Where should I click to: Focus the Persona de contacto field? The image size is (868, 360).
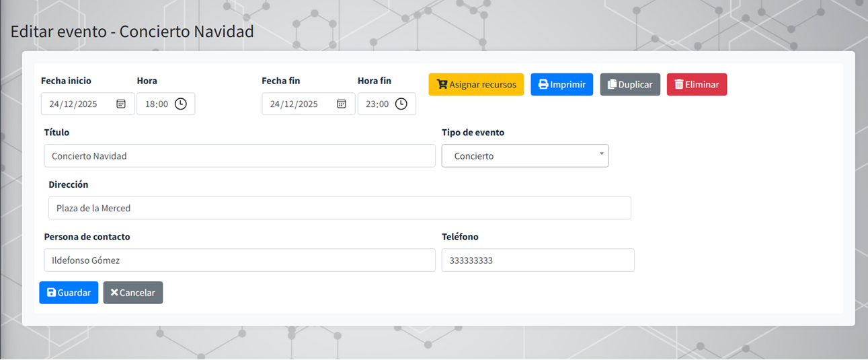pyautogui.click(x=240, y=260)
